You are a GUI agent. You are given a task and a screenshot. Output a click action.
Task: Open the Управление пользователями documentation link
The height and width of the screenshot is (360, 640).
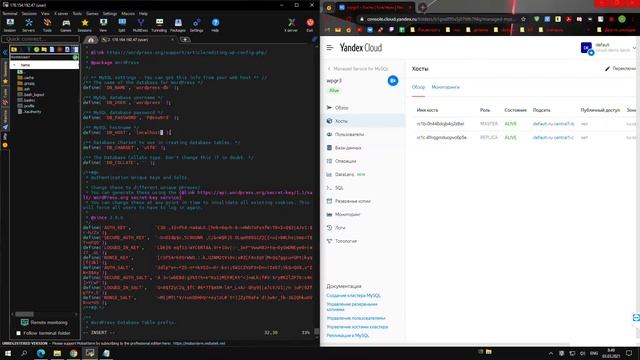[x=356, y=318]
